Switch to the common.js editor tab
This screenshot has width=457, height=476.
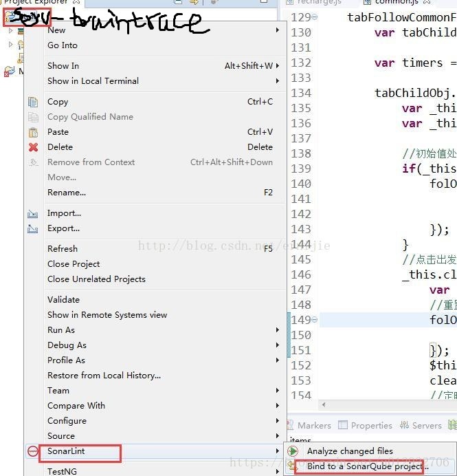(397, 2)
